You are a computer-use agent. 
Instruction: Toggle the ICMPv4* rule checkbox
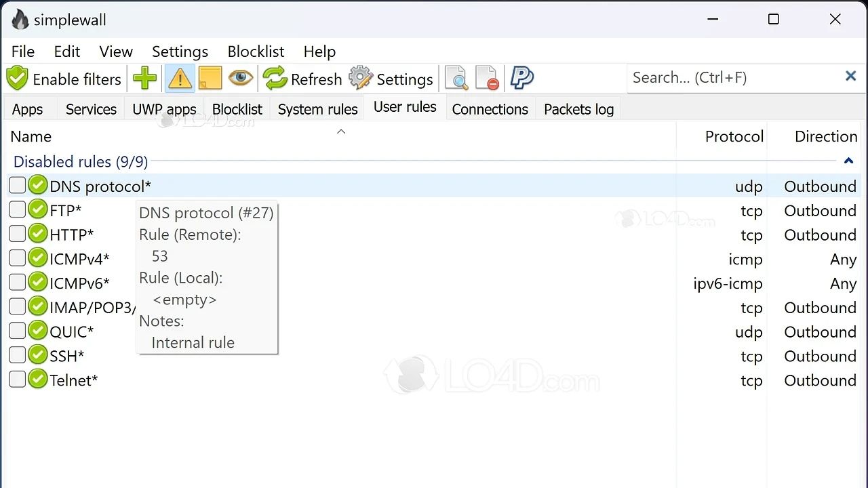(x=18, y=258)
